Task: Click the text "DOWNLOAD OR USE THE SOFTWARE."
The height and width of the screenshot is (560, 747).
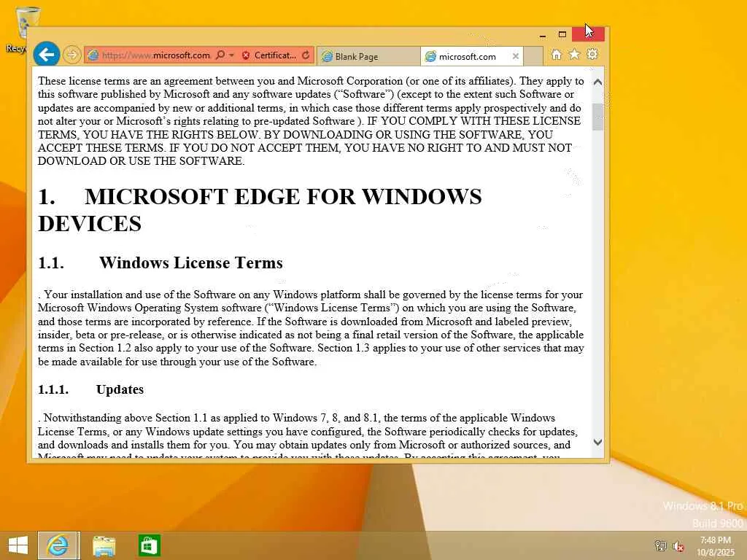Action: 141,161
